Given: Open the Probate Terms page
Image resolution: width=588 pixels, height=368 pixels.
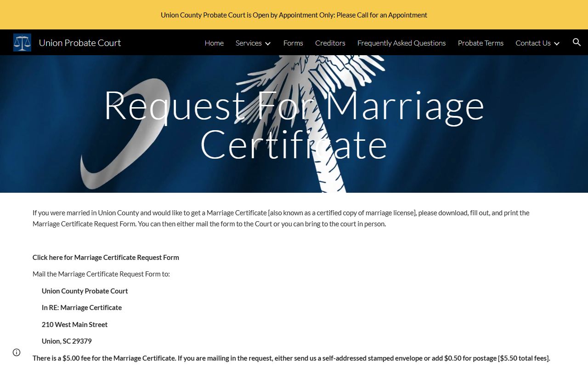Looking at the screenshot, I should click(x=481, y=43).
